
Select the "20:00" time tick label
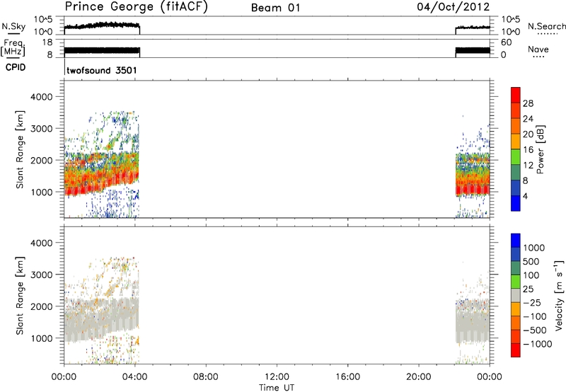pos(419,377)
